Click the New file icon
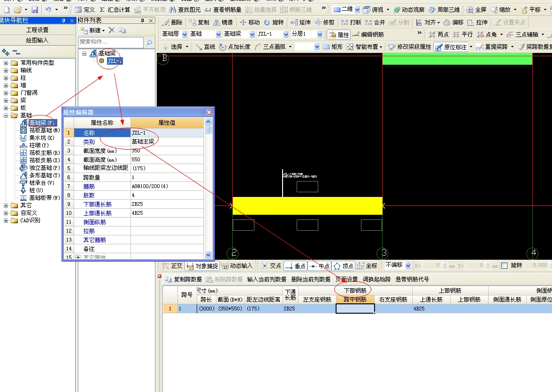The height and width of the screenshot is (392, 552). click(x=7, y=9)
